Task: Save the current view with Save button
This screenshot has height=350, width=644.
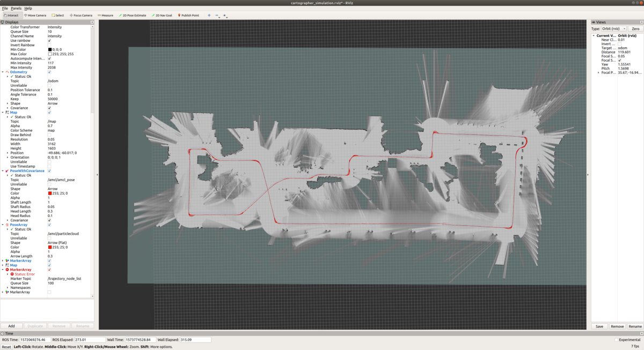Action: [x=599, y=326]
